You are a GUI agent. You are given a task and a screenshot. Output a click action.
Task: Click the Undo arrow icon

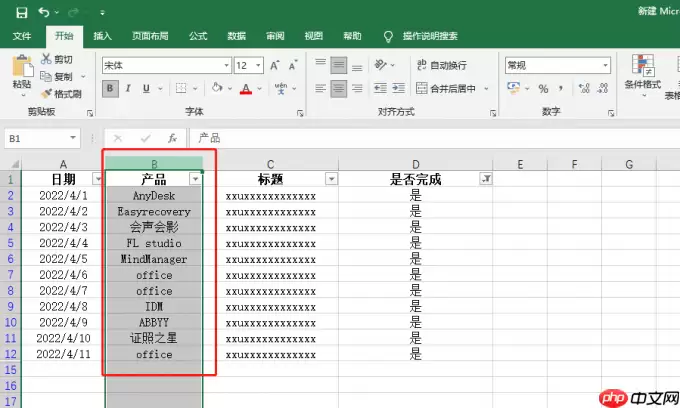click(44, 12)
